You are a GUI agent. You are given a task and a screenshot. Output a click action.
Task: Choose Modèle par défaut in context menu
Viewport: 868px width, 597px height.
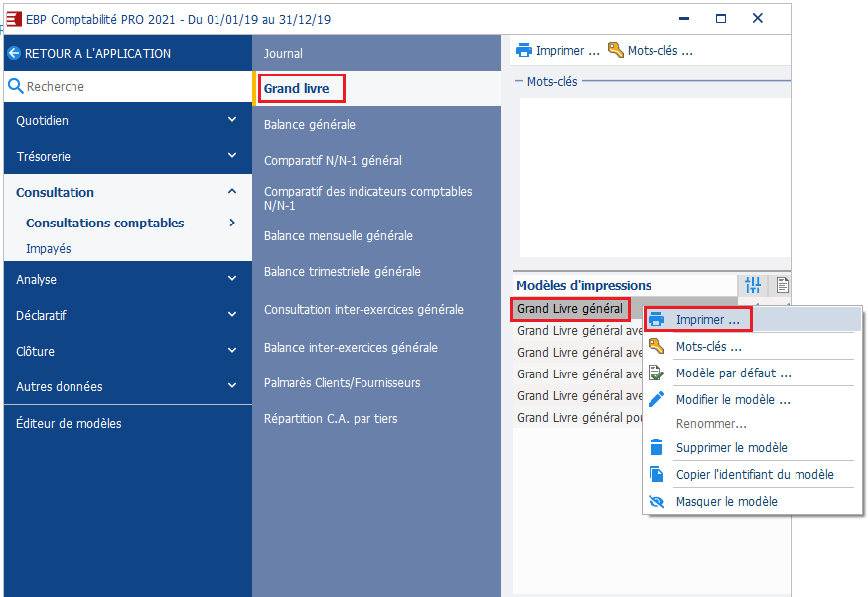753,373
